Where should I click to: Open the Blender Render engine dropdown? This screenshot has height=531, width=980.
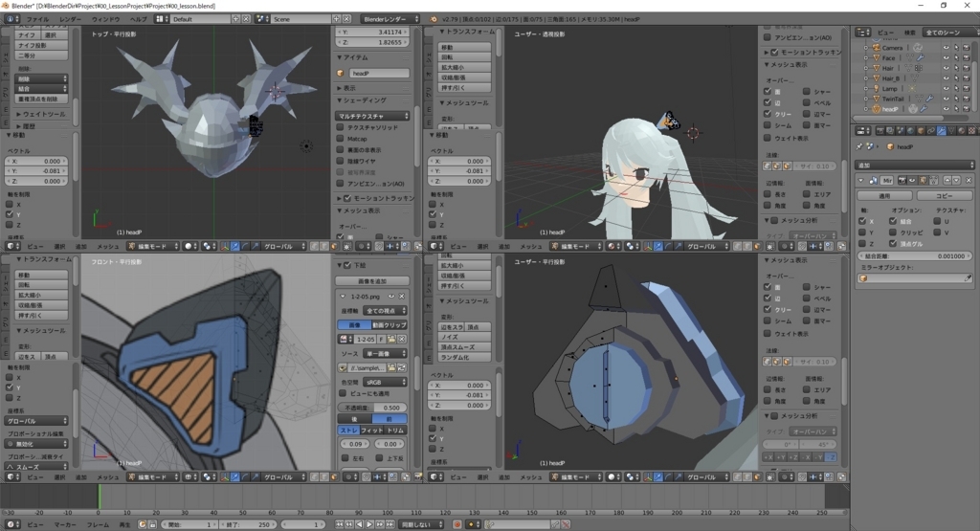390,19
